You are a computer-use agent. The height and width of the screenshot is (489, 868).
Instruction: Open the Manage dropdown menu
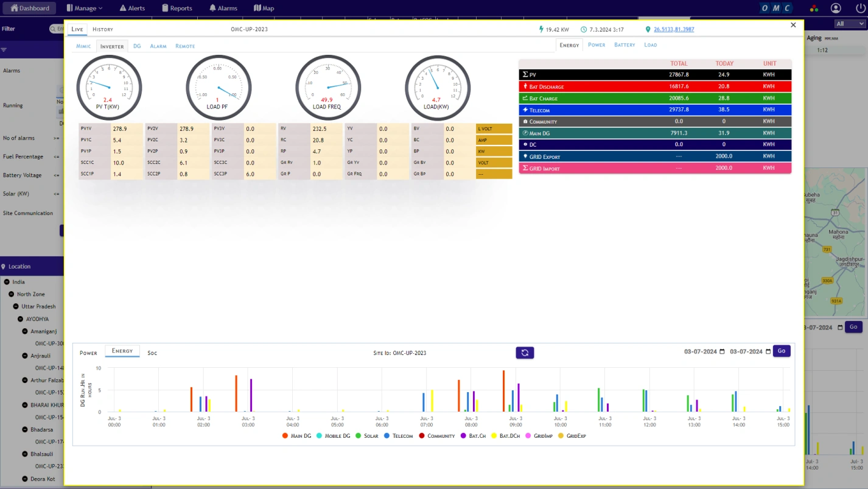coord(84,8)
